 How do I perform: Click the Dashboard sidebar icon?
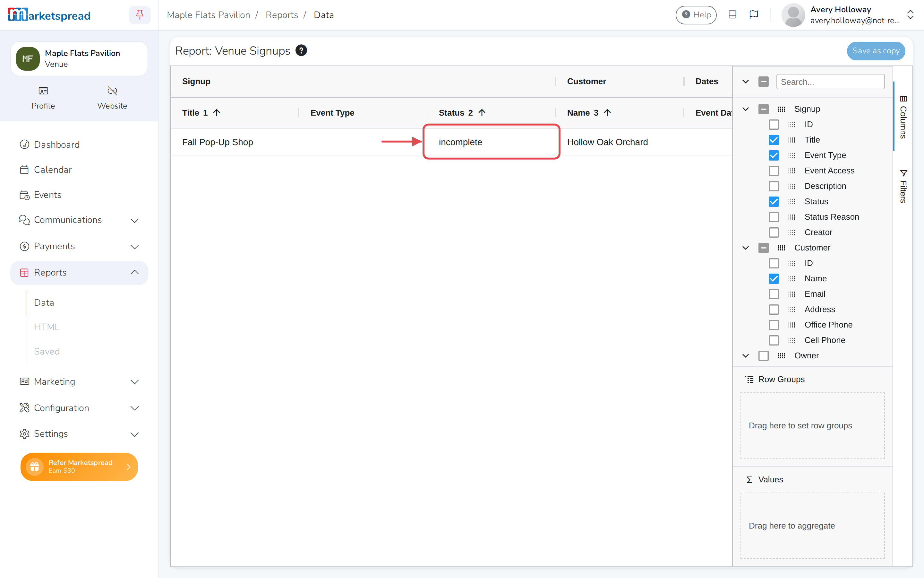[x=24, y=144]
